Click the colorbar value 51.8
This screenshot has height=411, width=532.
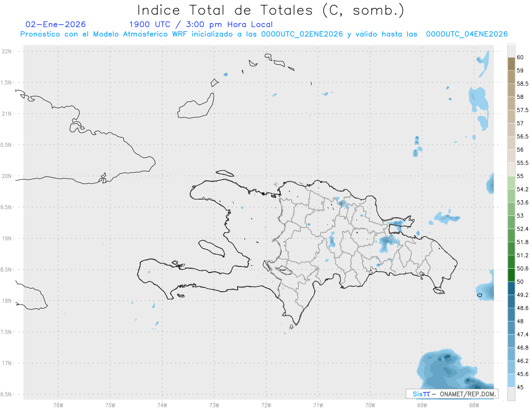522,242
